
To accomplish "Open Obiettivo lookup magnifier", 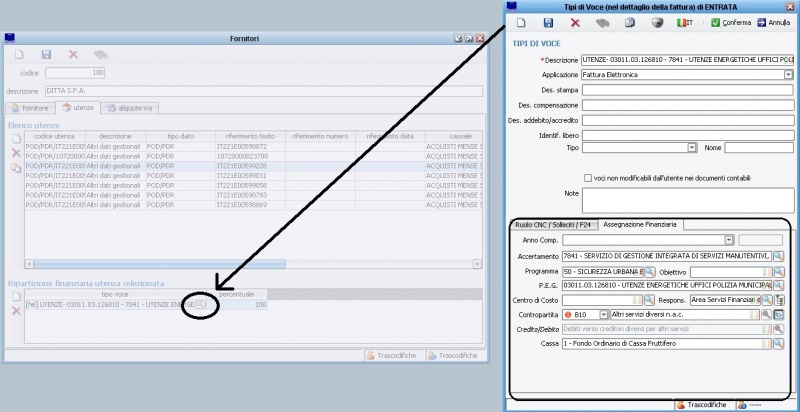I will coord(778,272).
